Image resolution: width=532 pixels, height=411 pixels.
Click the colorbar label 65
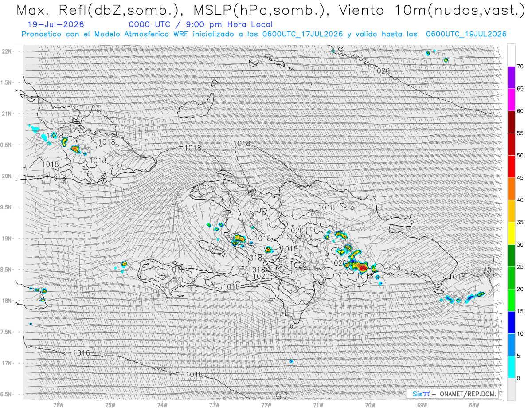520,89
